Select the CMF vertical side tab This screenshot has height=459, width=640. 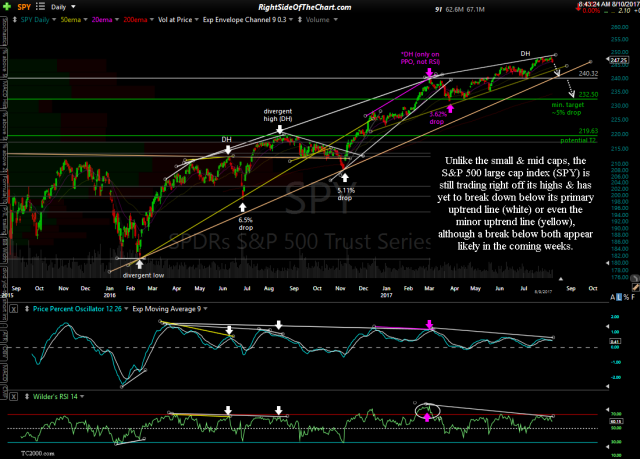tap(4, 391)
